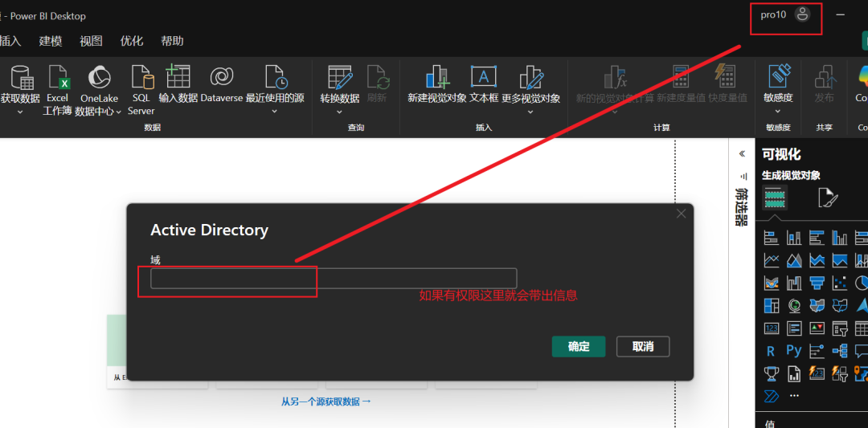Select the waterfall chart visual

[x=794, y=283]
